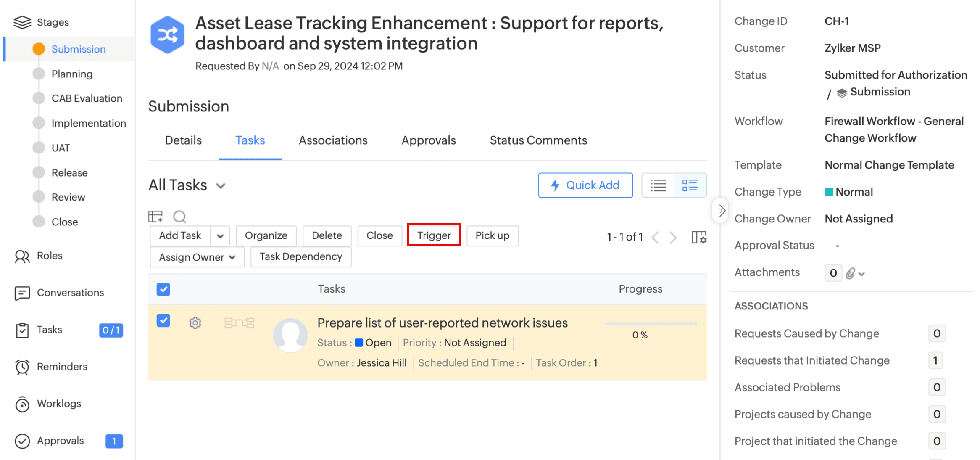Uncheck the network issues task checkbox
The height and width of the screenshot is (460, 980).
[x=163, y=321]
